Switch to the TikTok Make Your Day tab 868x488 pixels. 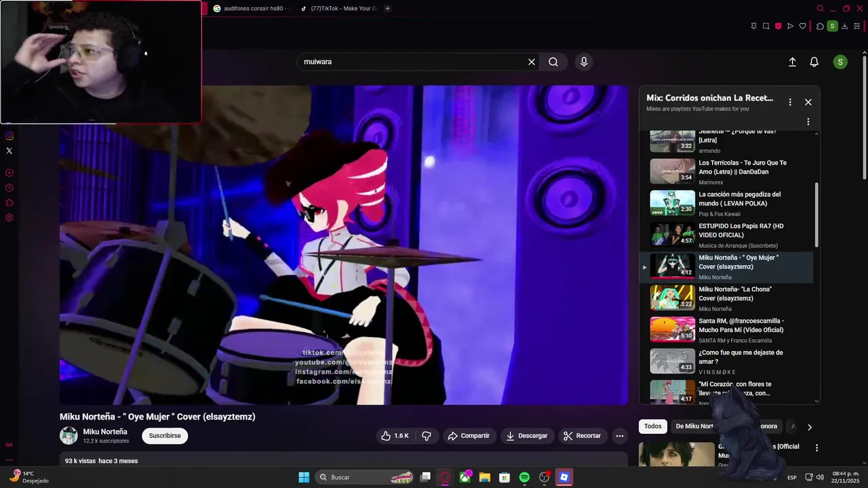pyautogui.click(x=338, y=8)
